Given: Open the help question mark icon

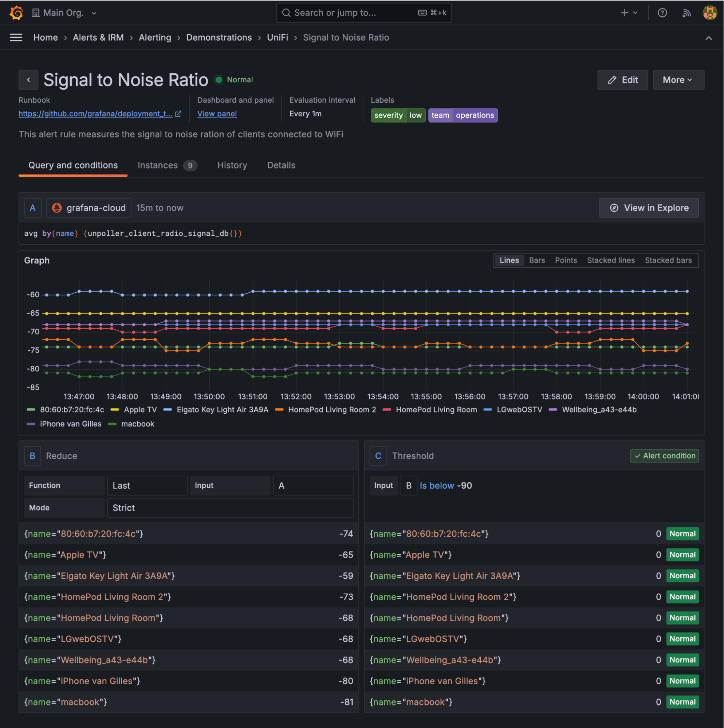Looking at the screenshot, I should (x=662, y=12).
